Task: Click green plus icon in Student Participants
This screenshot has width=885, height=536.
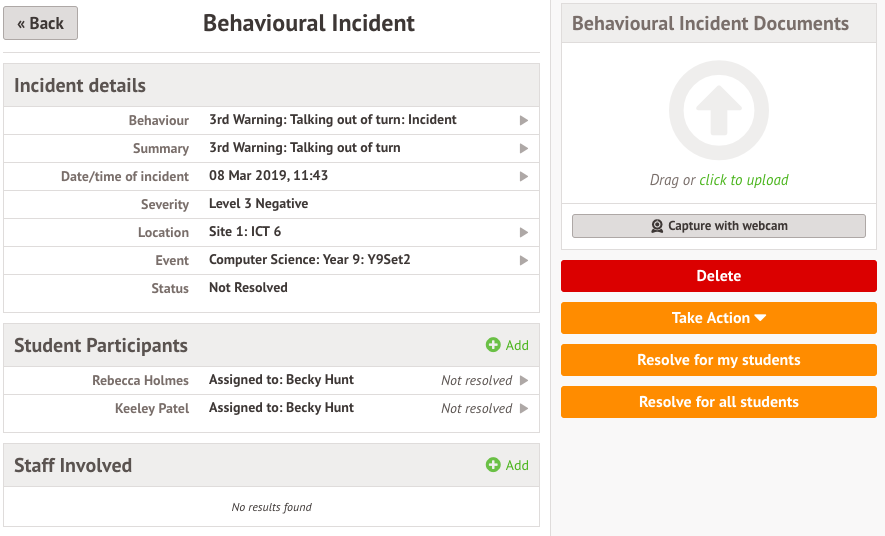Action: pos(492,345)
